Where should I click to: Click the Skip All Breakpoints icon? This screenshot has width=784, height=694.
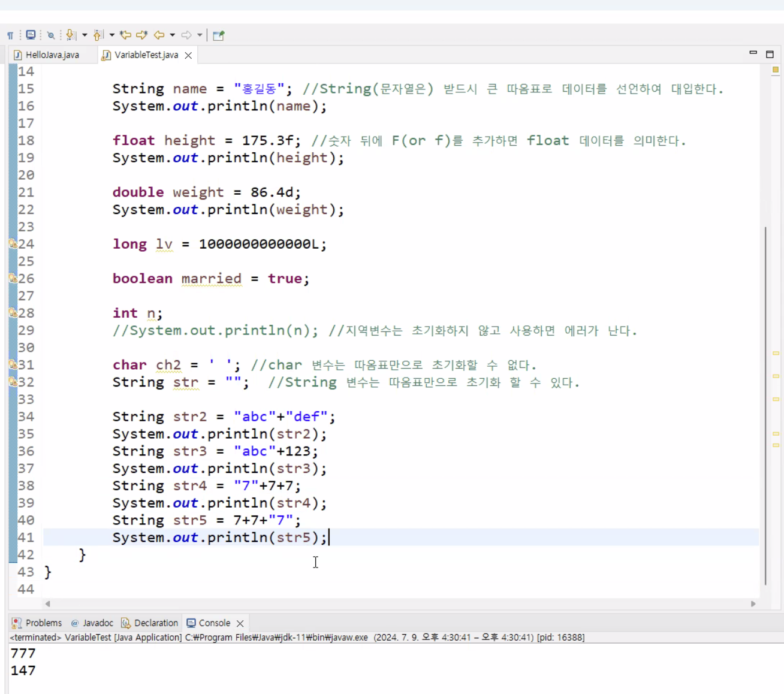point(51,35)
